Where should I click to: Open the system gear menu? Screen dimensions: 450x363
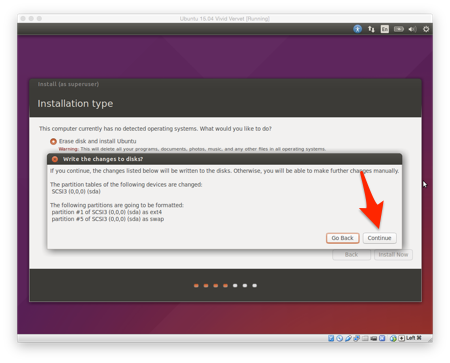[x=426, y=29]
